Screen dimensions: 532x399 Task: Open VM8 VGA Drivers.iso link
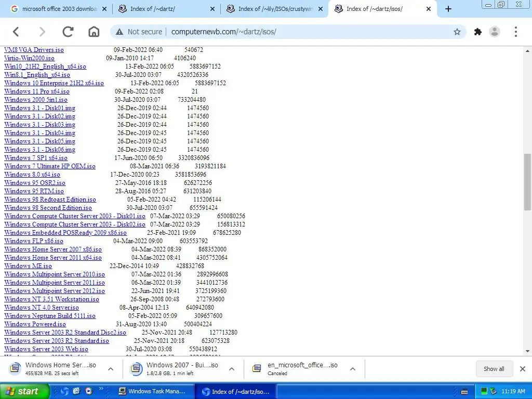click(x=34, y=50)
